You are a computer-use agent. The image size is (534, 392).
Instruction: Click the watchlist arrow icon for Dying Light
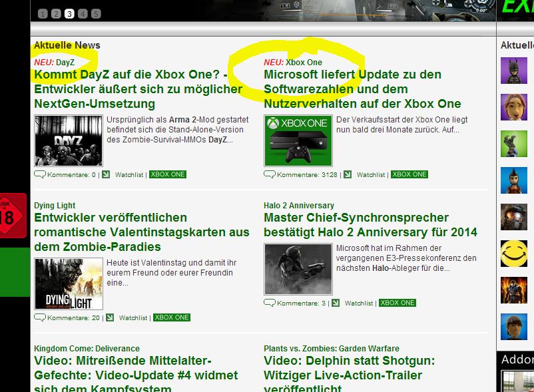[x=109, y=317]
